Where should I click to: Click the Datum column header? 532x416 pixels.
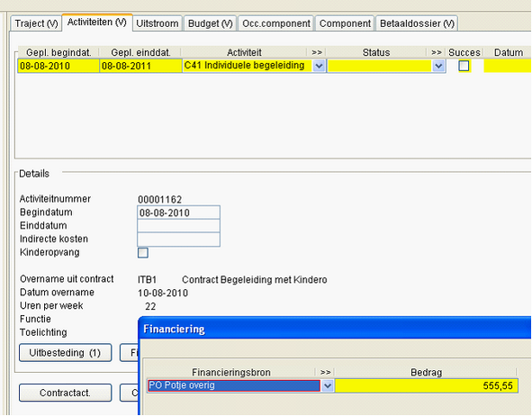pos(509,52)
